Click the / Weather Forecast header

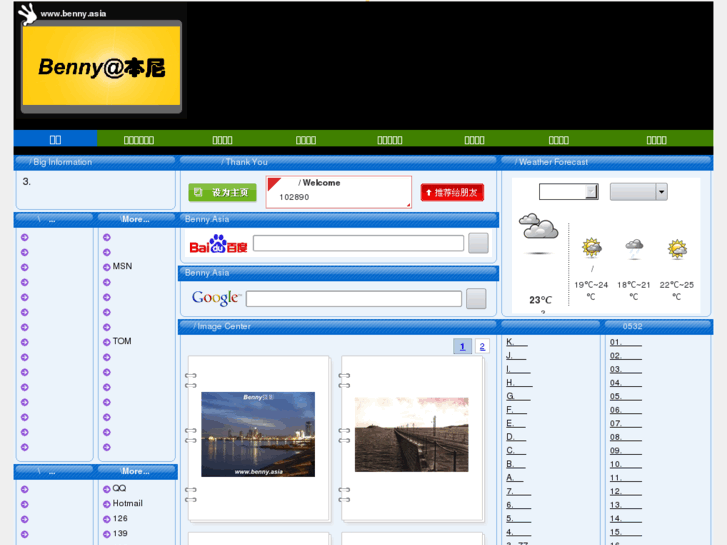(551, 162)
